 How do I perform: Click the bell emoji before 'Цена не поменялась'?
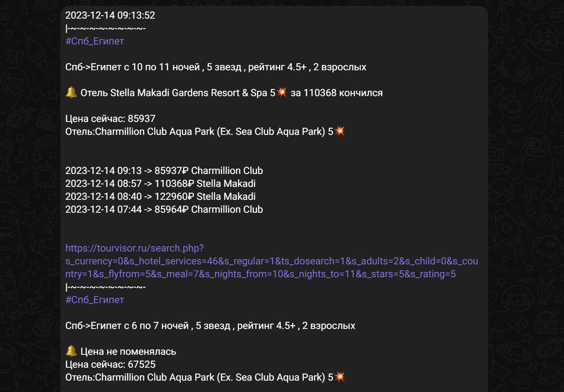click(71, 351)
